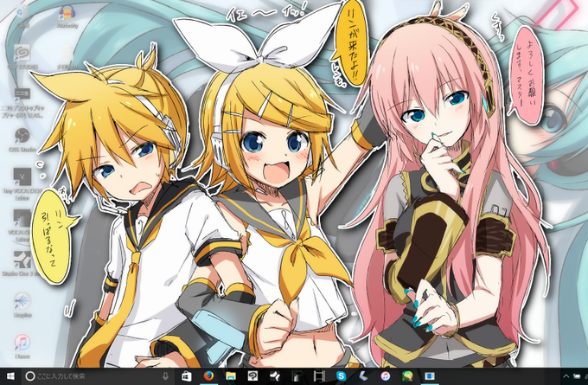Open the OBS Studio desktop shortcut
This screenshot has height=385, width=588.
(x=22, y=139)
